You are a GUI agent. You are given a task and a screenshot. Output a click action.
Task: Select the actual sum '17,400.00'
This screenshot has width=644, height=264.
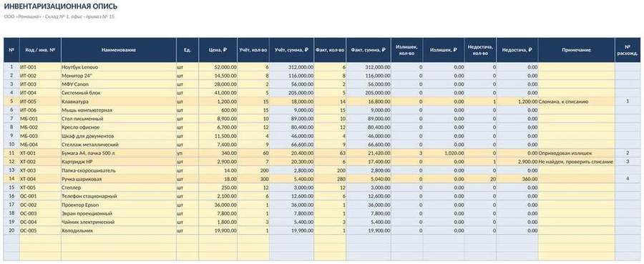369,162
